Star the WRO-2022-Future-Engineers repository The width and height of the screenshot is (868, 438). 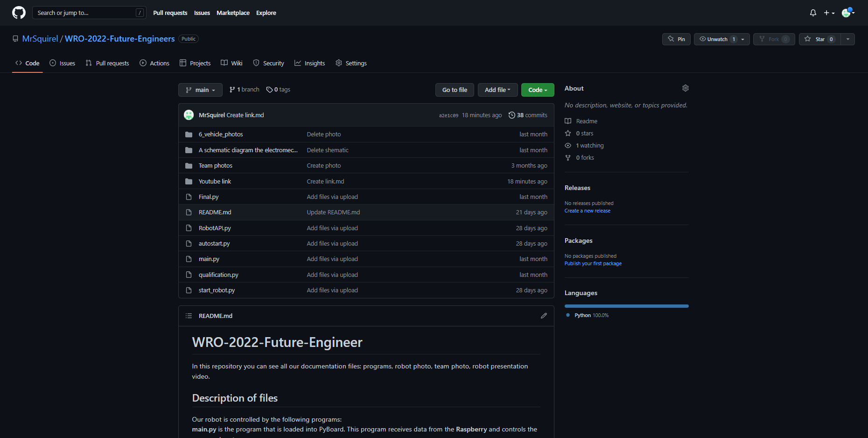point(819,39)
